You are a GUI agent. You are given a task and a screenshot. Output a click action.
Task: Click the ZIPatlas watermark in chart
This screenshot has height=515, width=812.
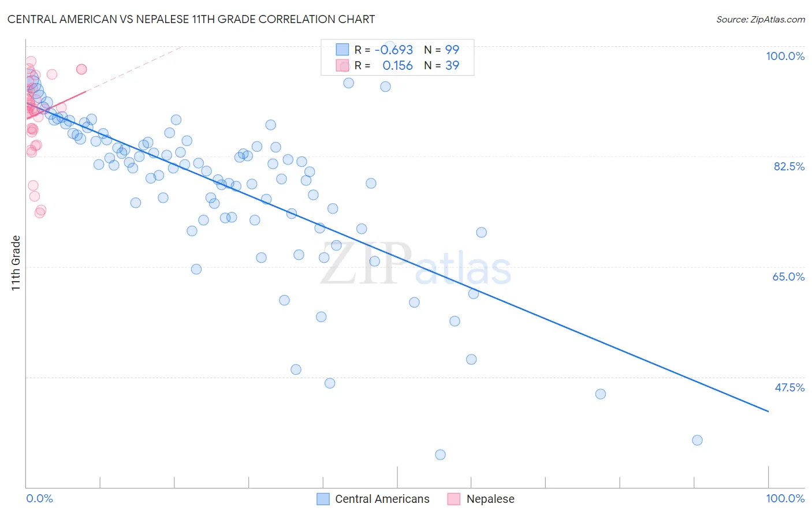pos(416,264)
